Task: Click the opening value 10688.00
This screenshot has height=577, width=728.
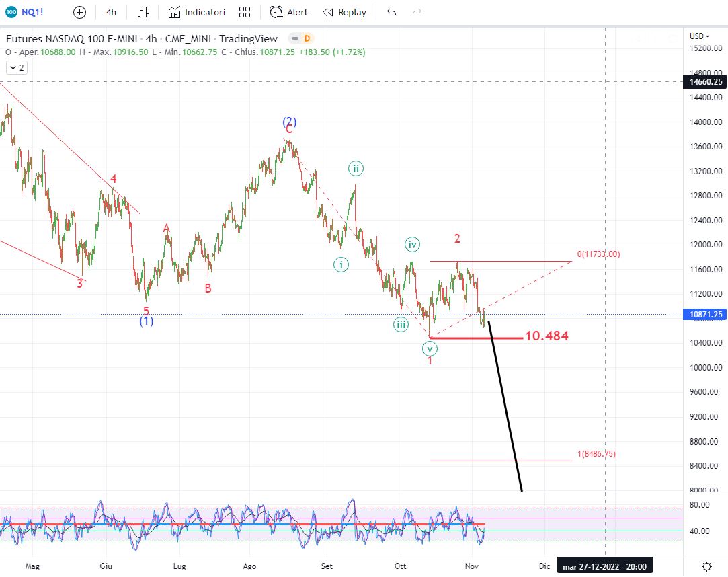Action: point(58,52)
